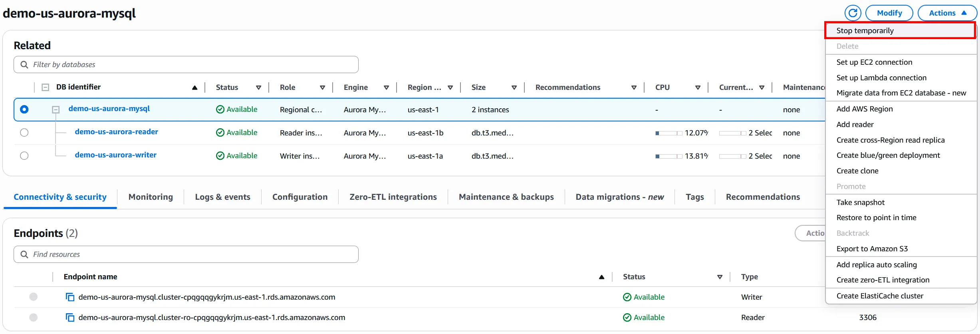The height and width of the screenshot is (334, 980).
Task: Click the Find resources input field
Action: pos(186,254)
